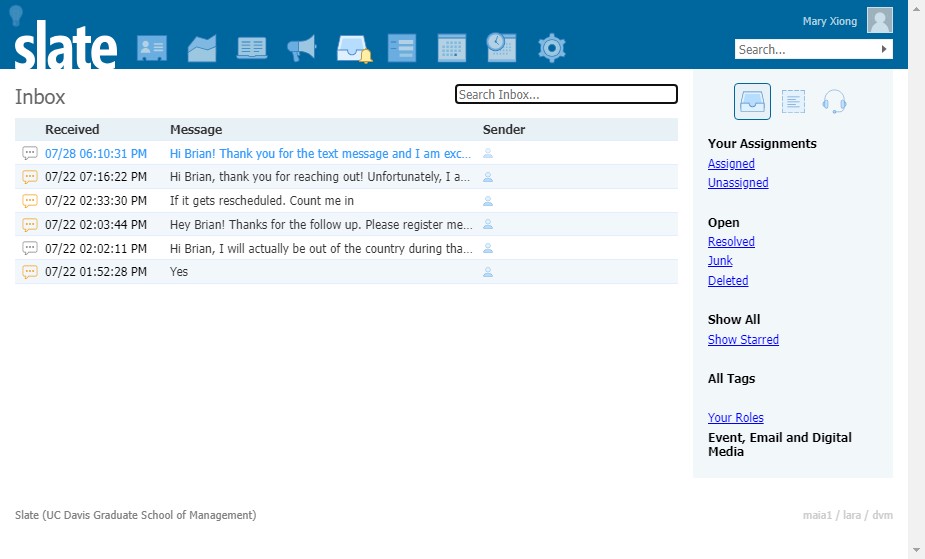Click the Mary Xiong profile avatar
The width and height of the screenshot is (925, 559).
pyautogui.click(x=880, y=20)
